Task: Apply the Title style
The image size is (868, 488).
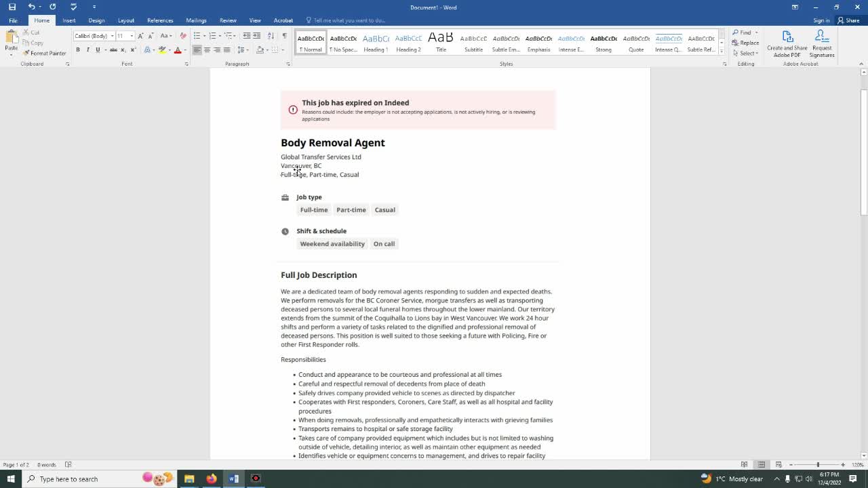Action: [441, 43]
